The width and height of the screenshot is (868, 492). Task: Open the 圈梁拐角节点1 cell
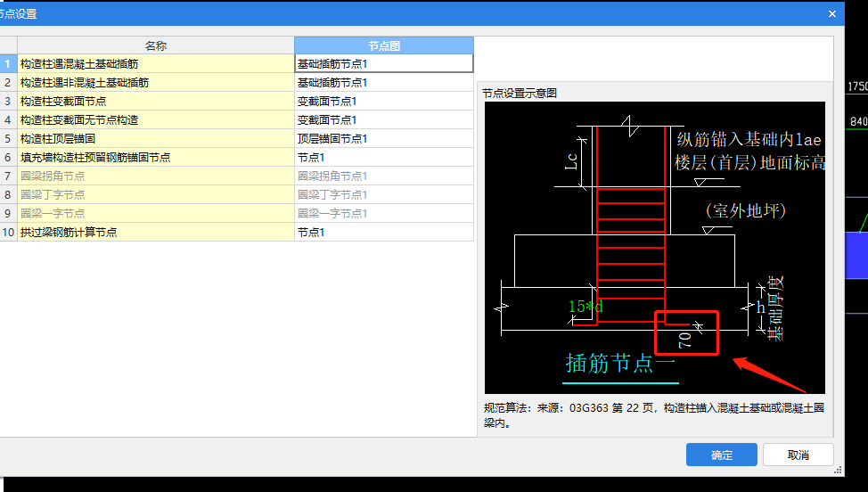[383, 176]
